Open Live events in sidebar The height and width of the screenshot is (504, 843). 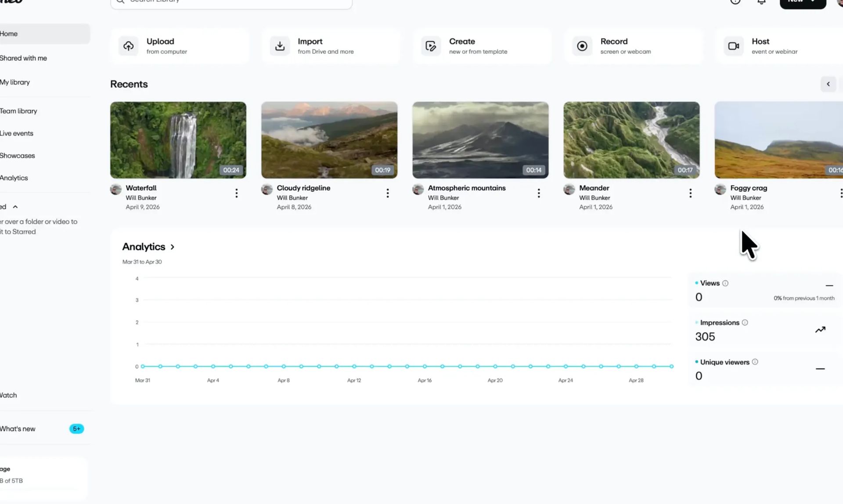point(17,133)
